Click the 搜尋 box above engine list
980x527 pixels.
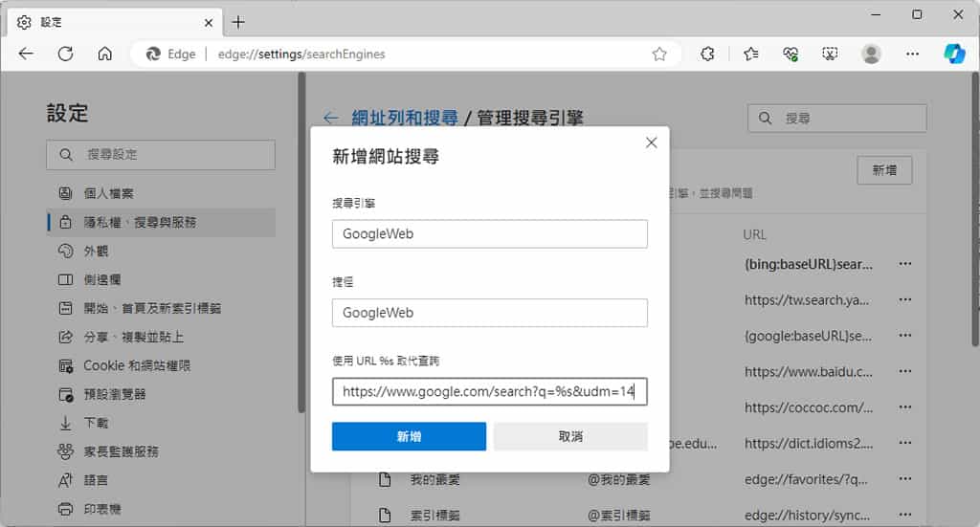(x=836, y=118)
